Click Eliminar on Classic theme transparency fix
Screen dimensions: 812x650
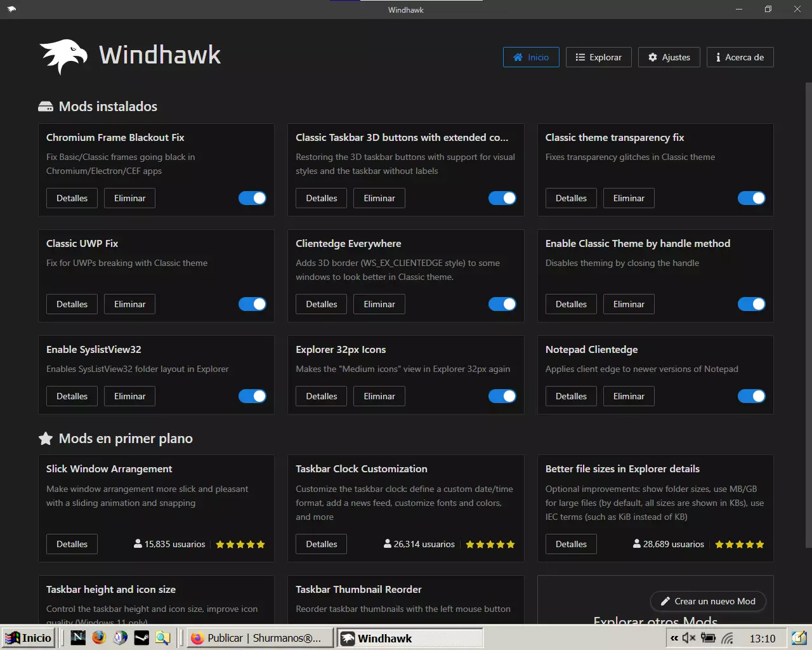[x=629, y=198]
